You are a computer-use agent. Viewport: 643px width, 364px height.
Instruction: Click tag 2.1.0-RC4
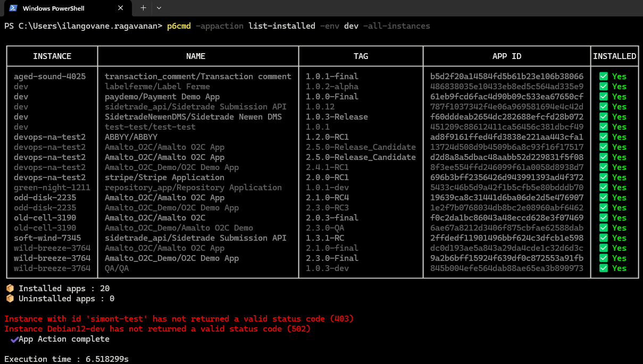pos(327,198)
